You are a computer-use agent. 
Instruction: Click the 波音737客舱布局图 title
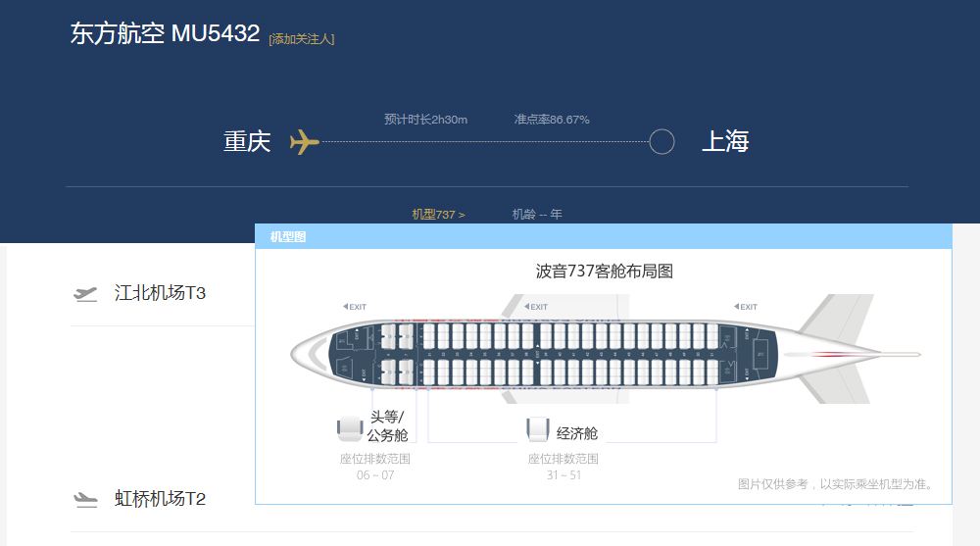point(604,271)
